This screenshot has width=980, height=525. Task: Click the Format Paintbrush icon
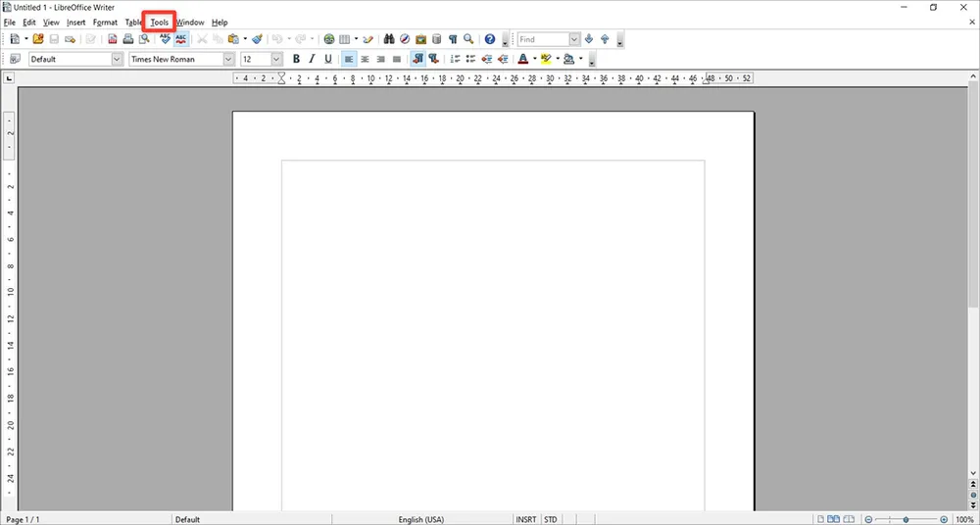257,39
